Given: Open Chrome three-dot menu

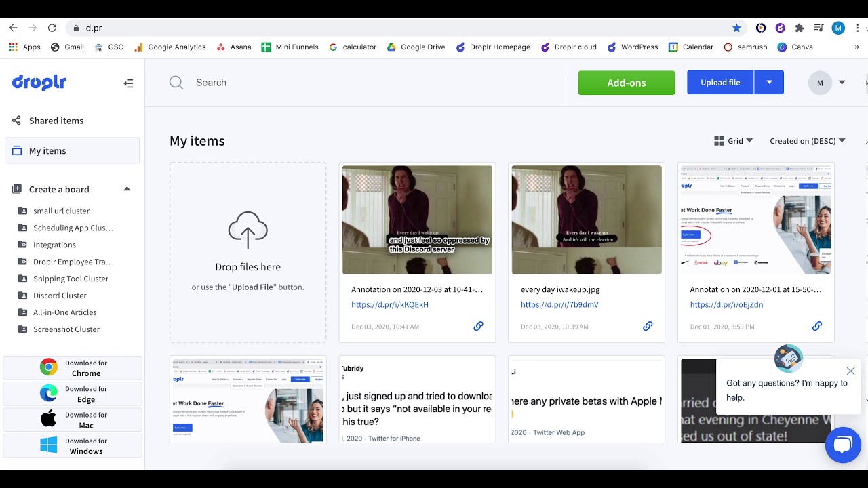Looking at the screenshot, I should [859, 28].
